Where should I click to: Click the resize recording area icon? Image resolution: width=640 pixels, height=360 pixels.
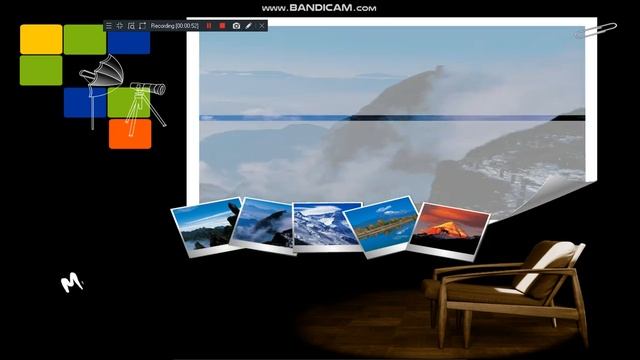pyautogui.click(x=142, y=26)
